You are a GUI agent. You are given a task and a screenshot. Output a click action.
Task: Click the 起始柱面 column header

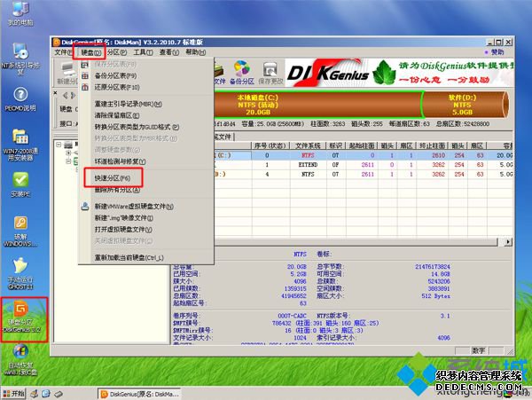tap(362, 145)
